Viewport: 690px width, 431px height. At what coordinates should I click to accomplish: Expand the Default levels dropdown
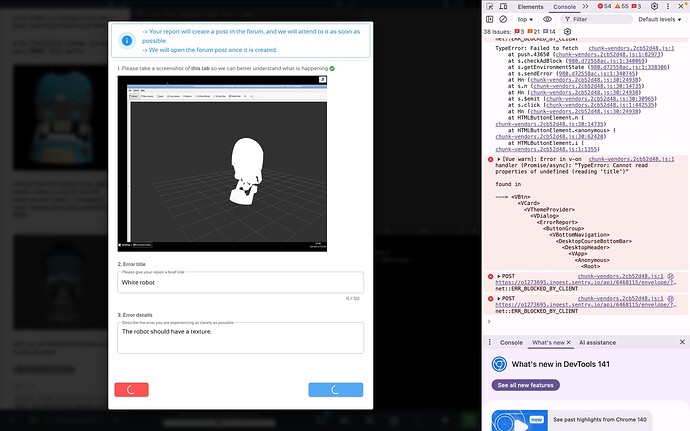tap(661, 19)
